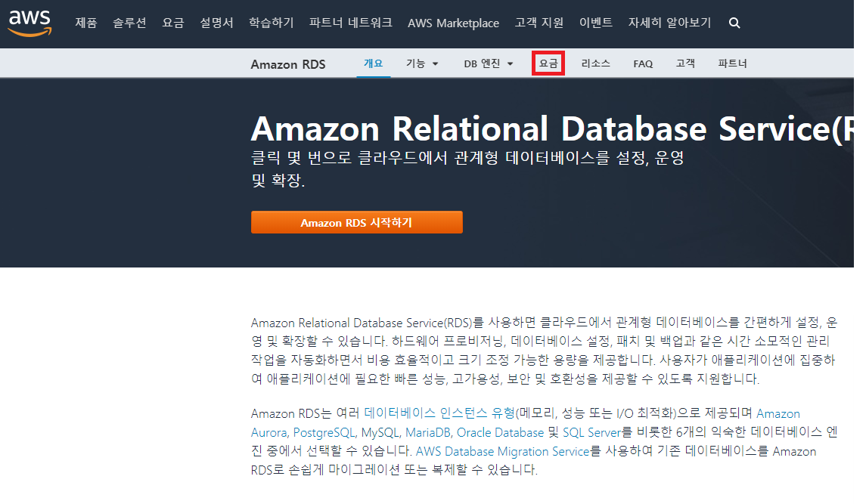Open the 파트너 tab
Viewport: 866px width, 504px height.
(732, 63)
